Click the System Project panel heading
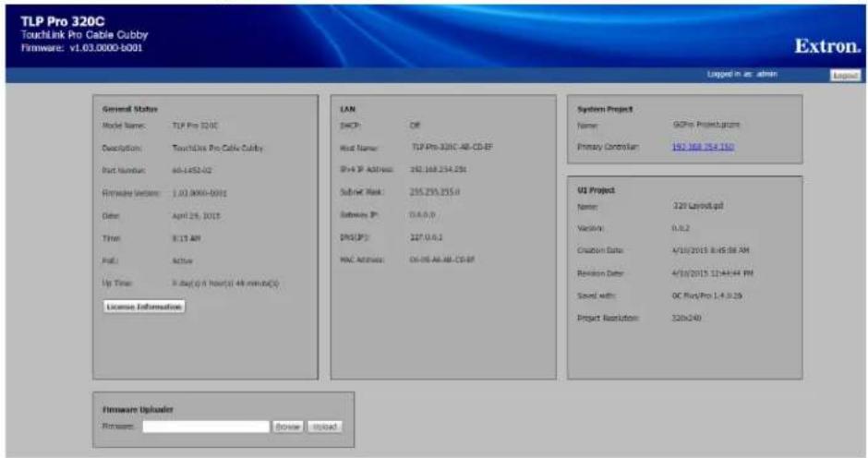The width and height of the screenshot is (868, 458). point(605,109)
